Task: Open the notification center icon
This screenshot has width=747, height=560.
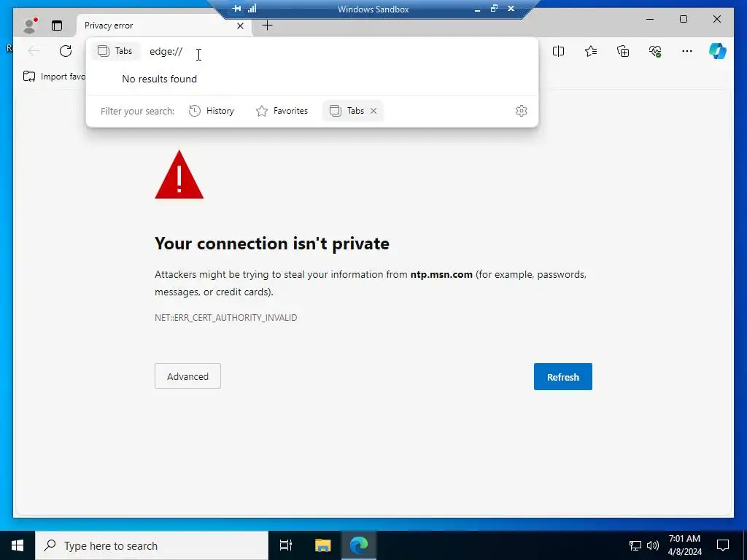Action: [x=723, y=545]
